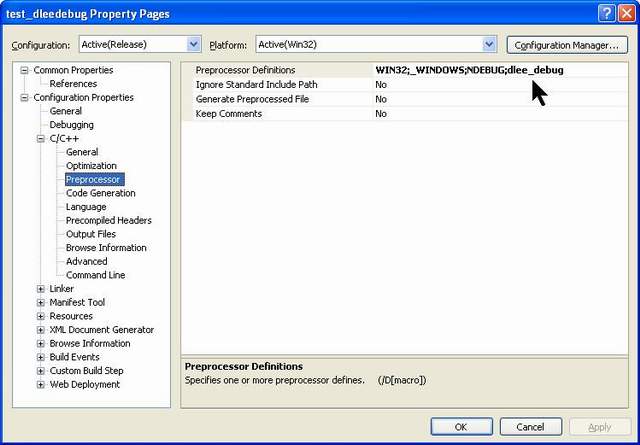Expand the Resources node
The width and height of the screenshot is (640, 445).
(x=40, y=316)
